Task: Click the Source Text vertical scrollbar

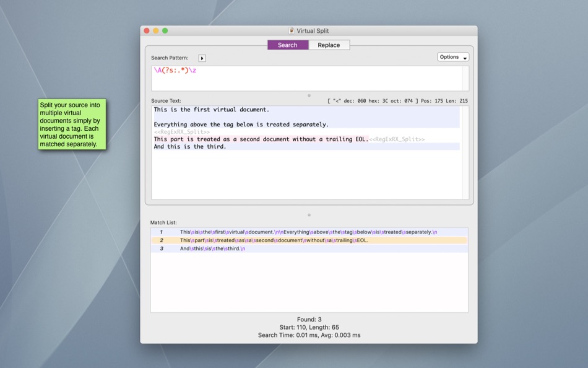Action: coord(465,152)
